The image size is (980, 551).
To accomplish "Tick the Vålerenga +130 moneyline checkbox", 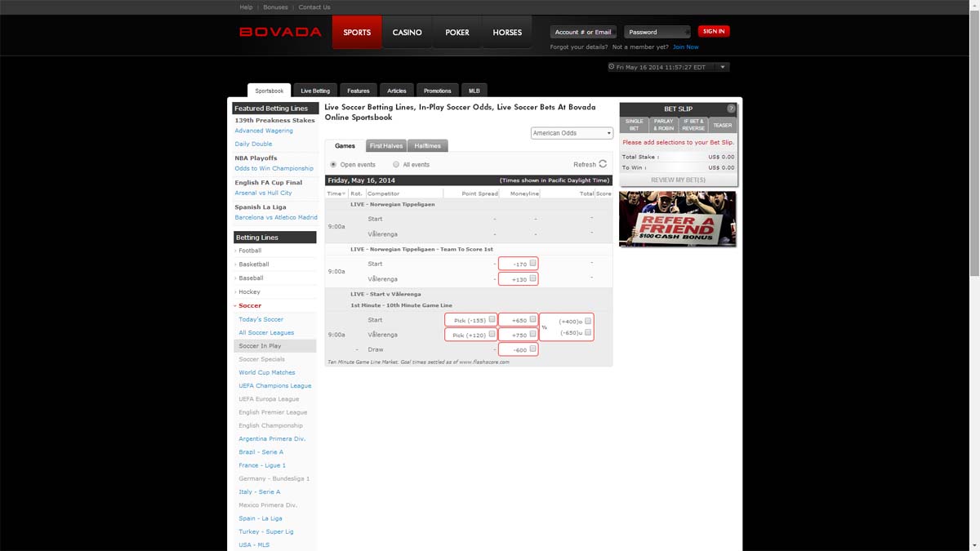I will click(x=532, y=278).
